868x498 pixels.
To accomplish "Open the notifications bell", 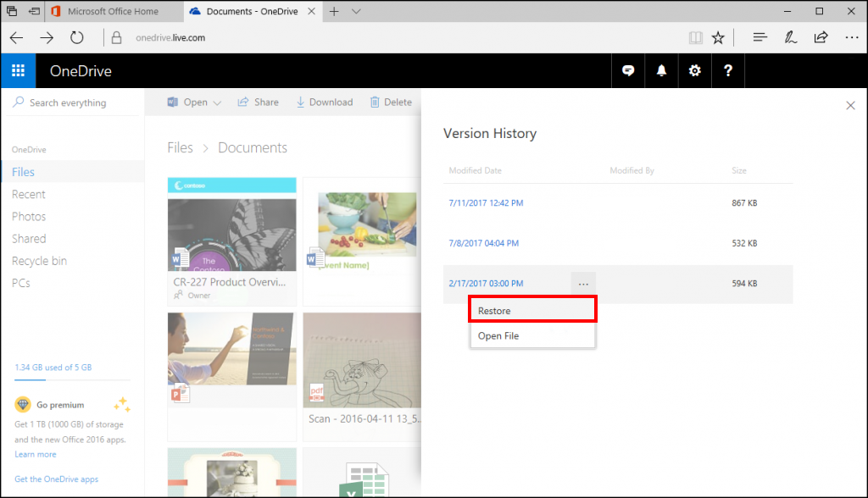I will pos(661,71).
